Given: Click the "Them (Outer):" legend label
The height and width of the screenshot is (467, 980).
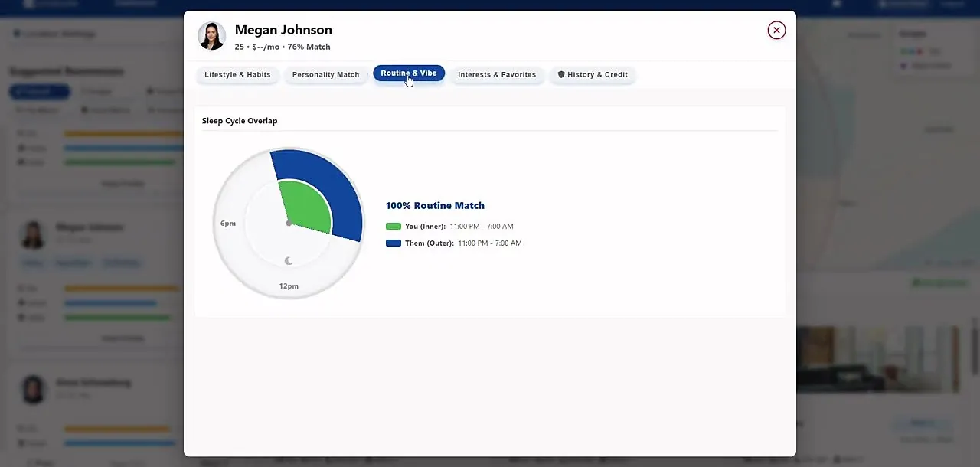Looking at the screenshot, I should coord(430,243).
